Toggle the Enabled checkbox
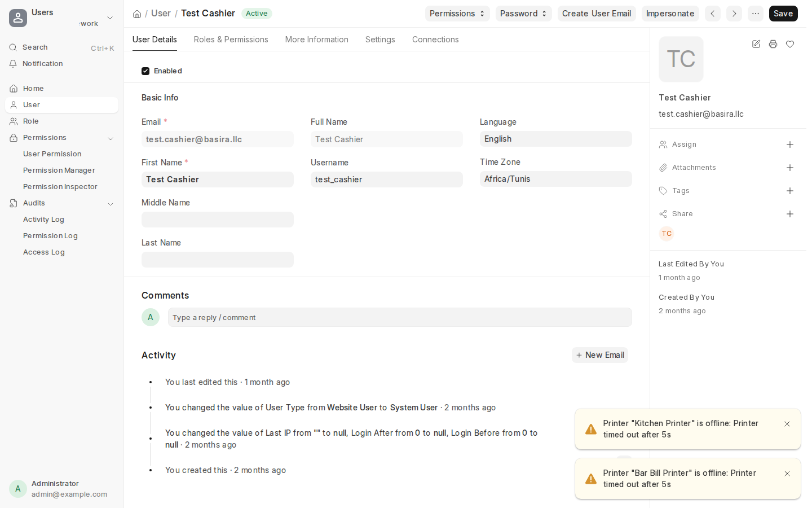Viewport: 812px width, 508px height. [145, 71]
